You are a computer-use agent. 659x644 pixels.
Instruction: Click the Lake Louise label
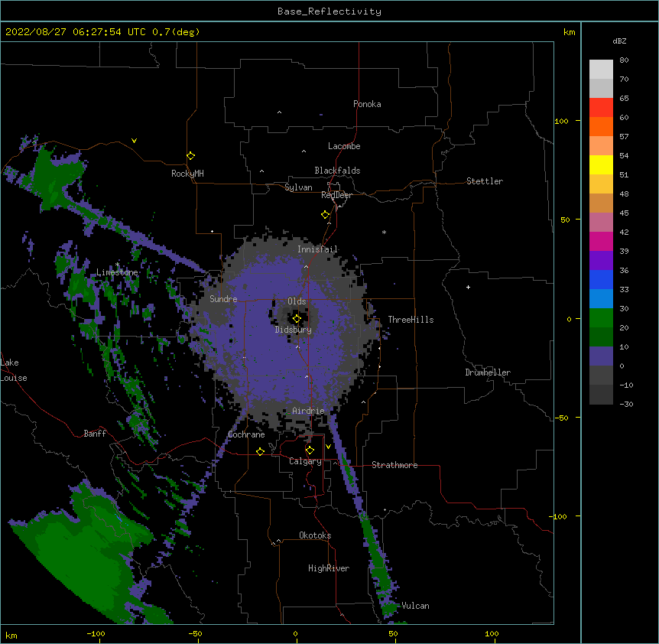(x=14, y=370)
